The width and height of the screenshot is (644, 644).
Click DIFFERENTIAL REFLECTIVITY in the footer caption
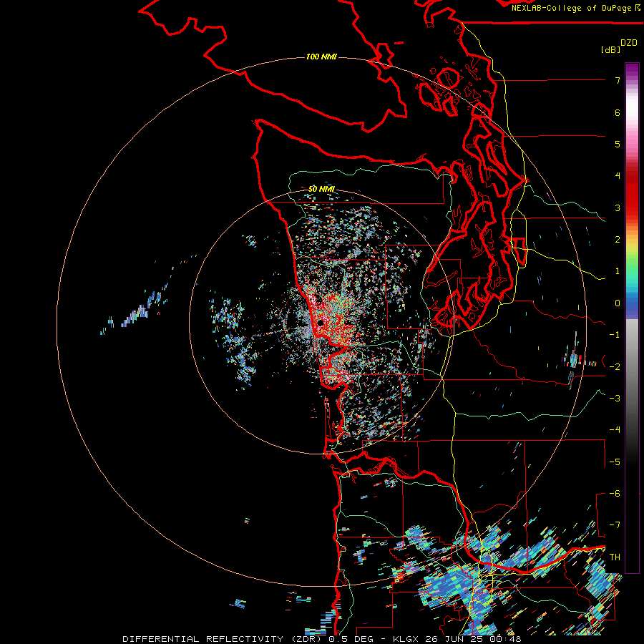click(x=203, y=639)
